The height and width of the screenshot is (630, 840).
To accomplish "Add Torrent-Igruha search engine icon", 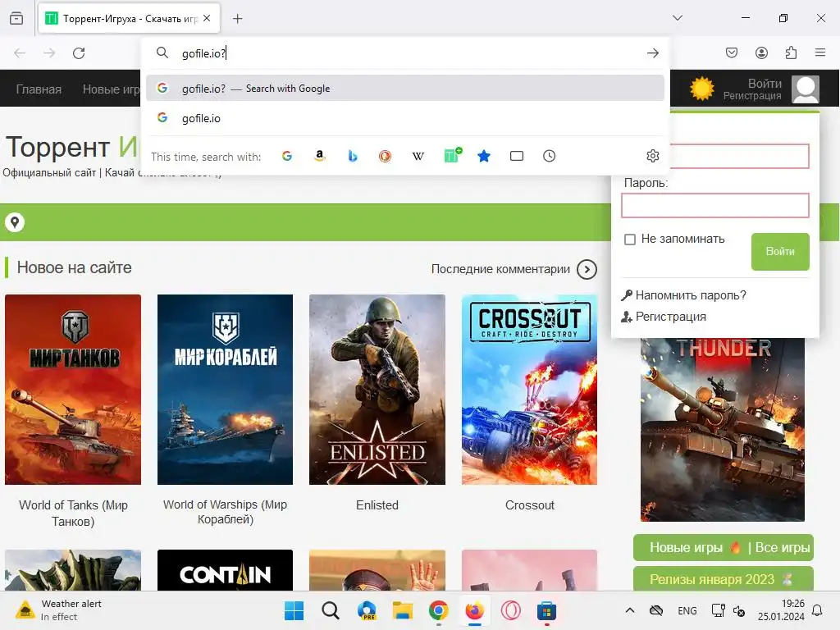I will pos(452,155).
